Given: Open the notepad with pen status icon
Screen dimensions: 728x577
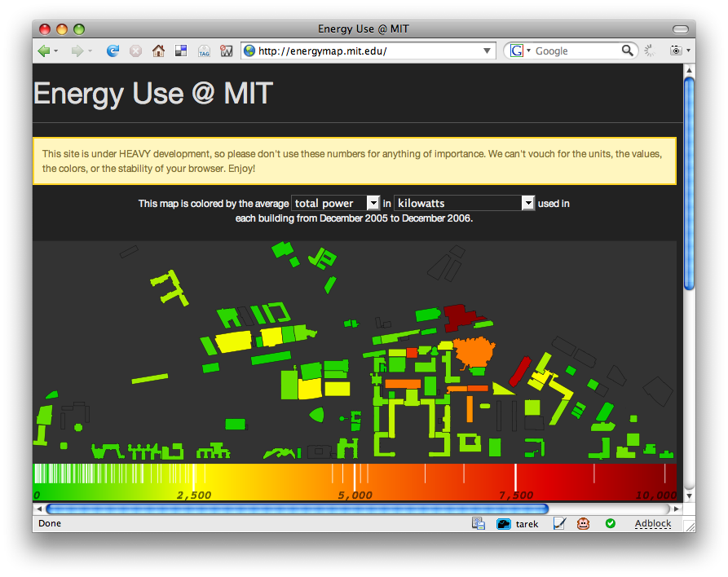Looking at the screenshot, I should click(x=560, y=523).
